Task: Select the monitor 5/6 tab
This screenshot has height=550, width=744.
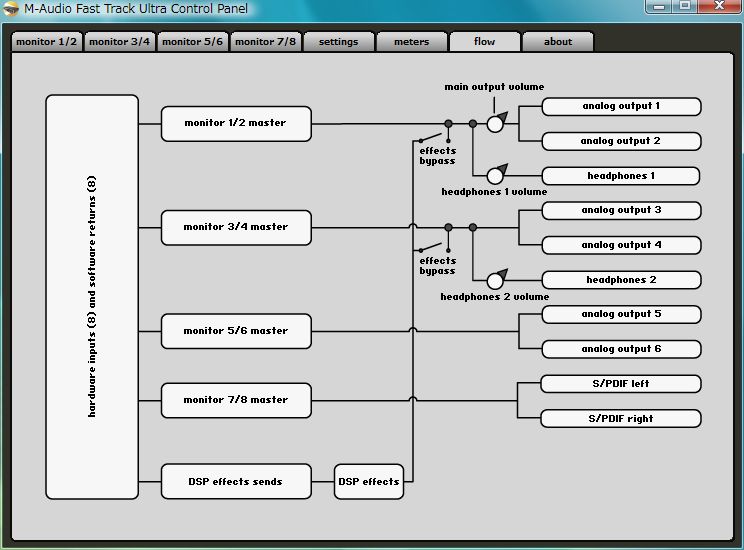Action: (x=193, y=42)
